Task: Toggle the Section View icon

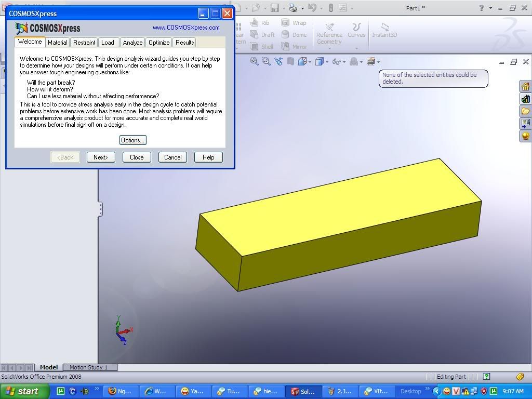Action: pyautogui.click(x=290, y=61)
